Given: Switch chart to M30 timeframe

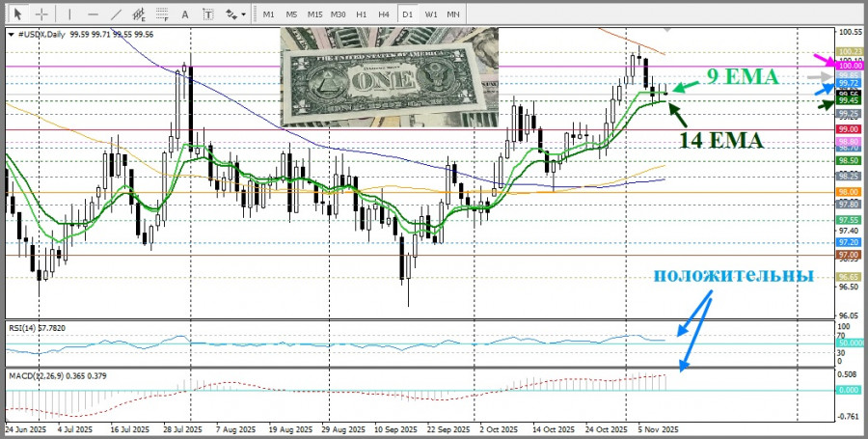Looking at the screenshot, I should [x=339, y=14].
